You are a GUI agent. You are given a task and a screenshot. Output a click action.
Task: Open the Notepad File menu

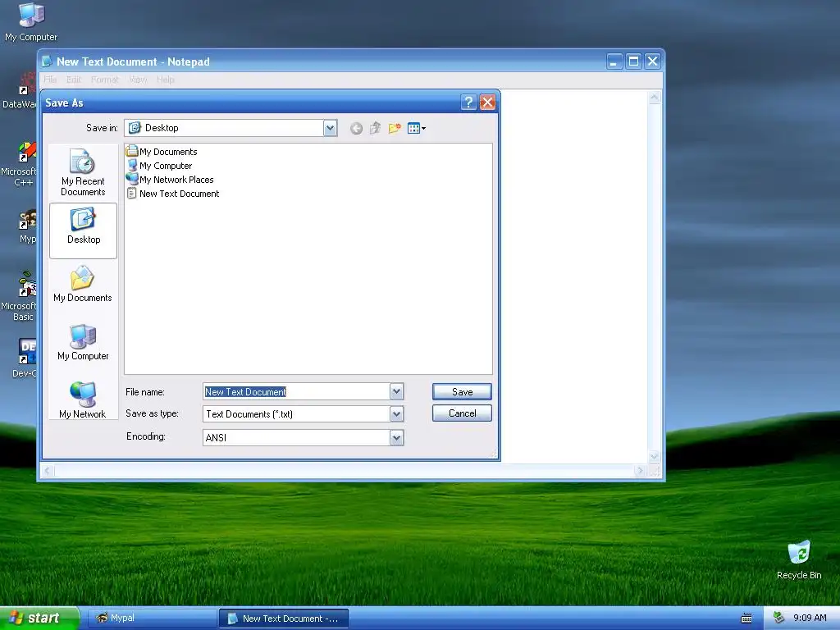[50, 80]
